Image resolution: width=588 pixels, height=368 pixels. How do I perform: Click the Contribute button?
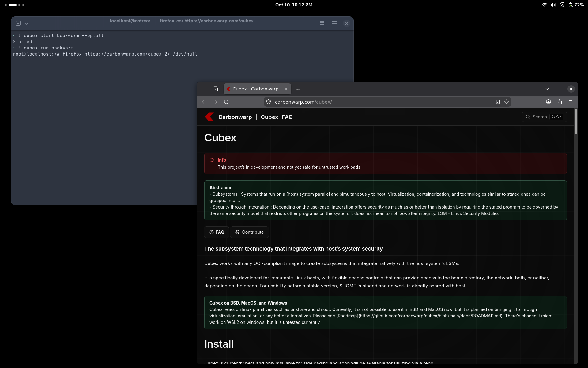point(249,232)
